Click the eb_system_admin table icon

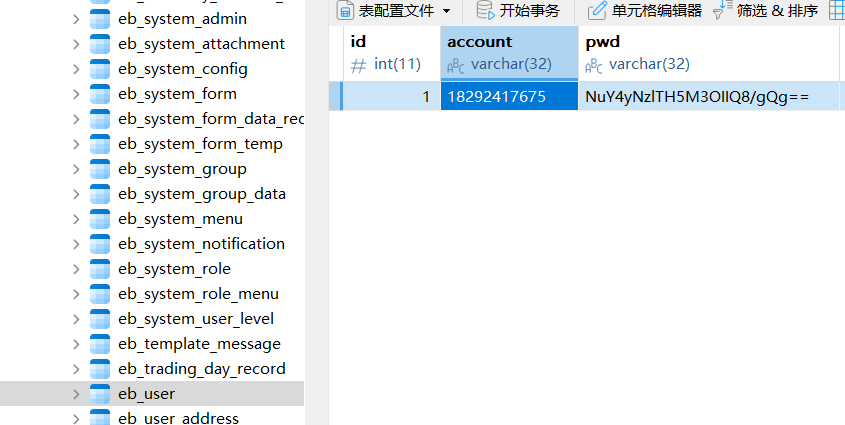coord(100,19)
